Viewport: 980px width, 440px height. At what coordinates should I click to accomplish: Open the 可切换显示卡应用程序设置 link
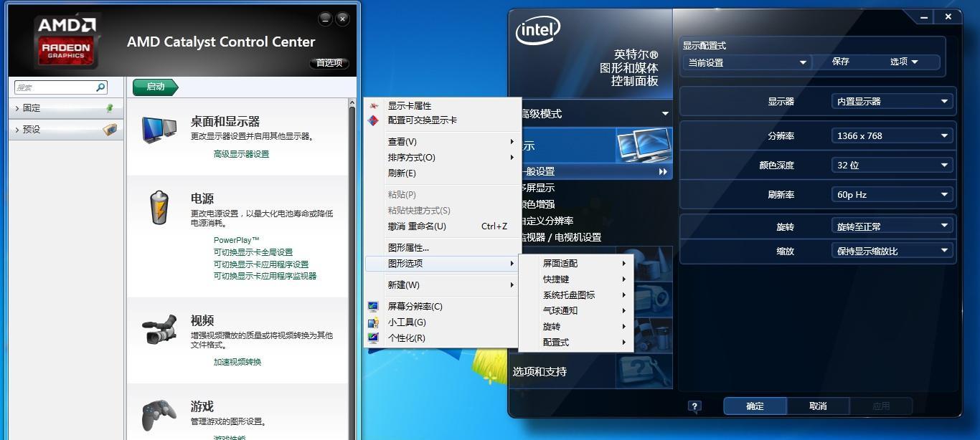tap(261, 264)
